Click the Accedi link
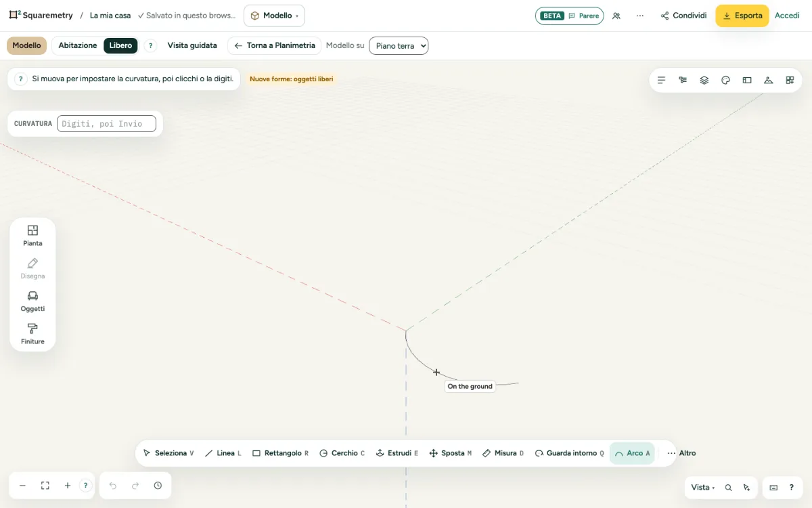This screenshot has height=508, width=812. [x=787, y=16]
